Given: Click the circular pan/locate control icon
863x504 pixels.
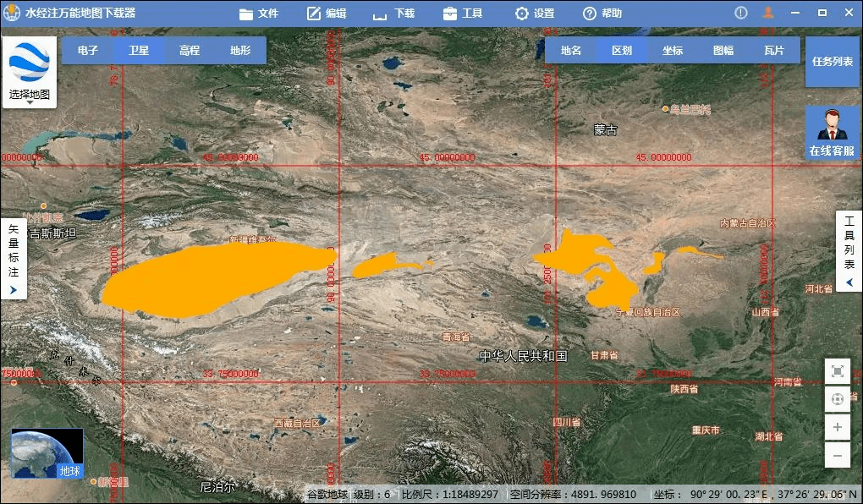Looking at the screenshot, I should pyautogui.click(x=837, y=399).
